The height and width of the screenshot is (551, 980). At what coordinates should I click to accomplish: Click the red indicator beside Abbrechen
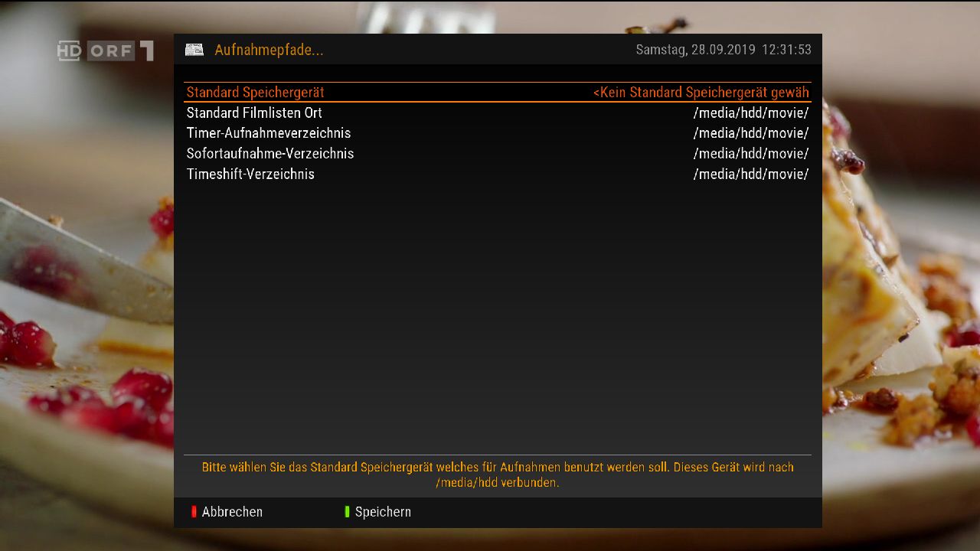(x=194, y=512)
